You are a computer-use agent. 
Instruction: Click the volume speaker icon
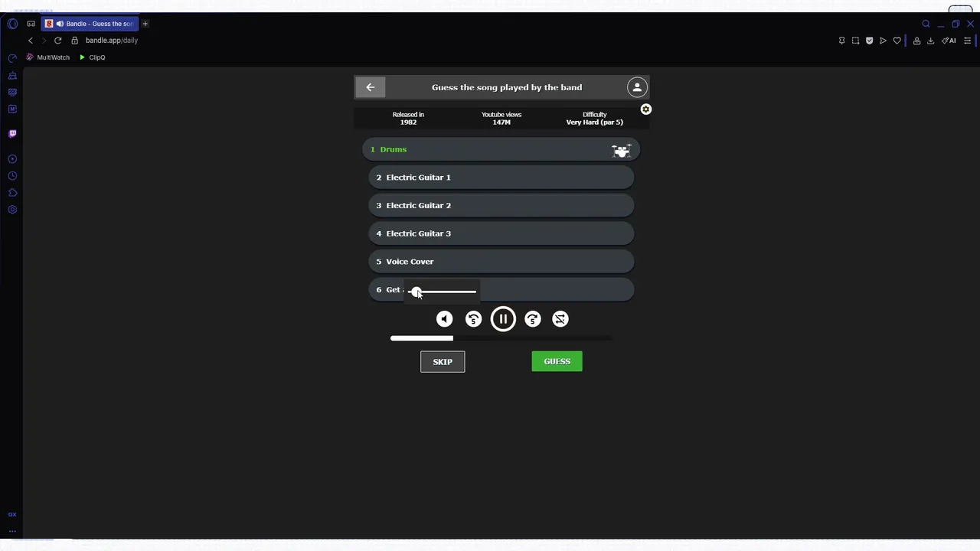[x=444, y=319]
